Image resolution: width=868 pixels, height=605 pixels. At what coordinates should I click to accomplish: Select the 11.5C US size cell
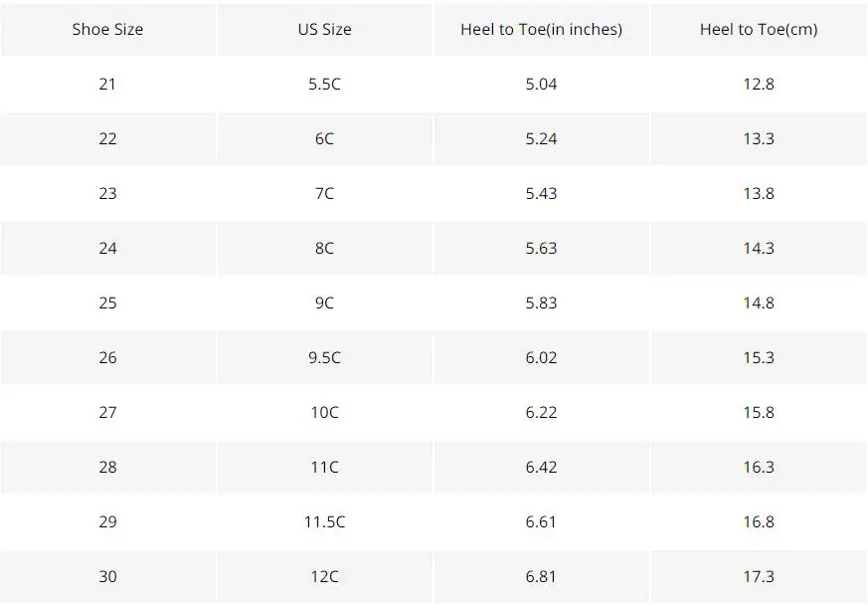click(324, 521)
